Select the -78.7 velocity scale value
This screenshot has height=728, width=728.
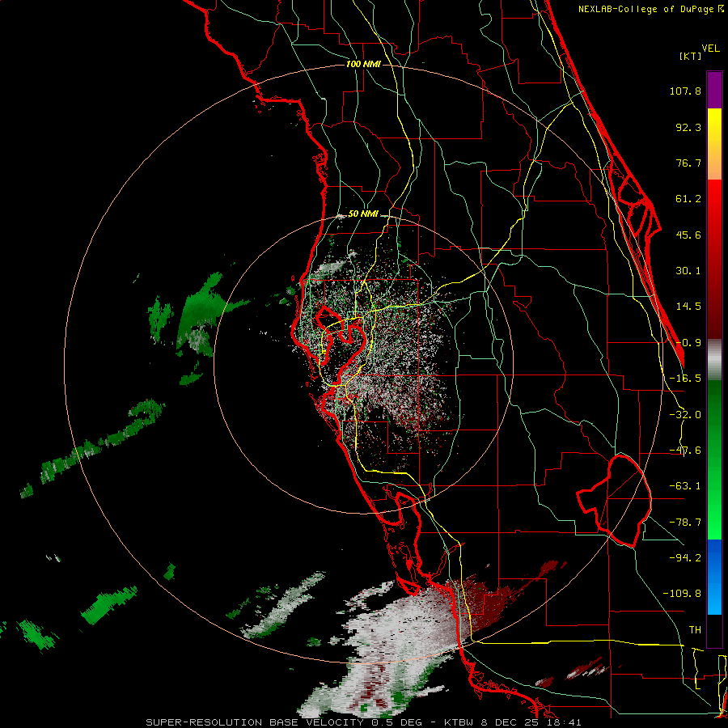click(x=685, y=523)
